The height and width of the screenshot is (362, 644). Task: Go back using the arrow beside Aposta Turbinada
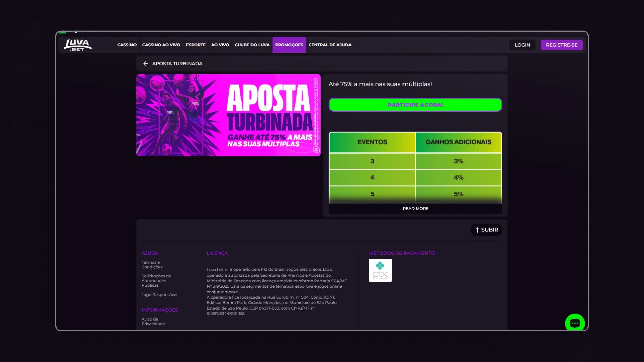146,64
